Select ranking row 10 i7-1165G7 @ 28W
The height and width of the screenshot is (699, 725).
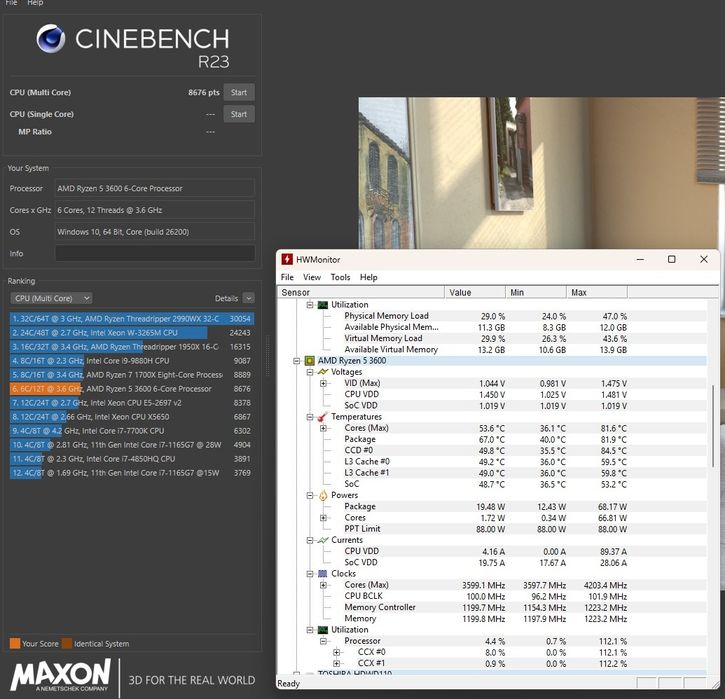pyautogui.click(x=132, y=445)
